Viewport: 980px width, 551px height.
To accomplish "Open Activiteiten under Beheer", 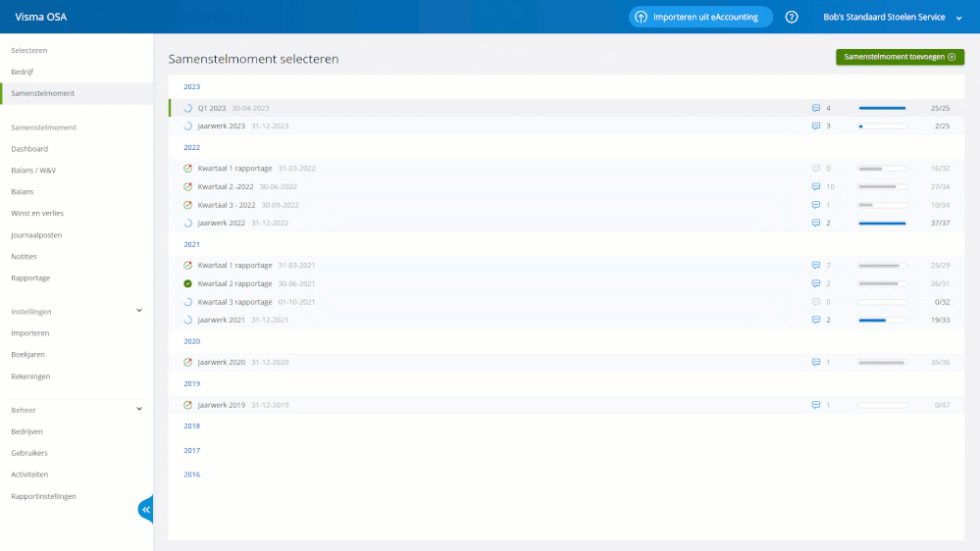I will 29,475.
